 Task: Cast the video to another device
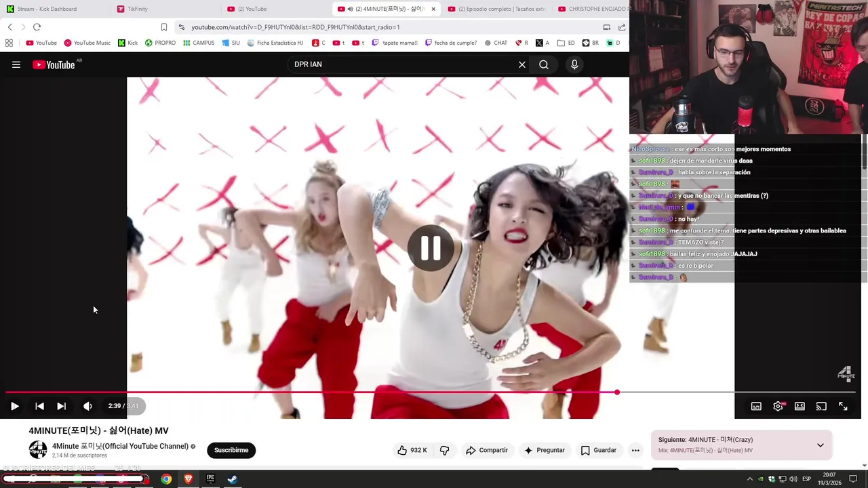click(821, 406)
